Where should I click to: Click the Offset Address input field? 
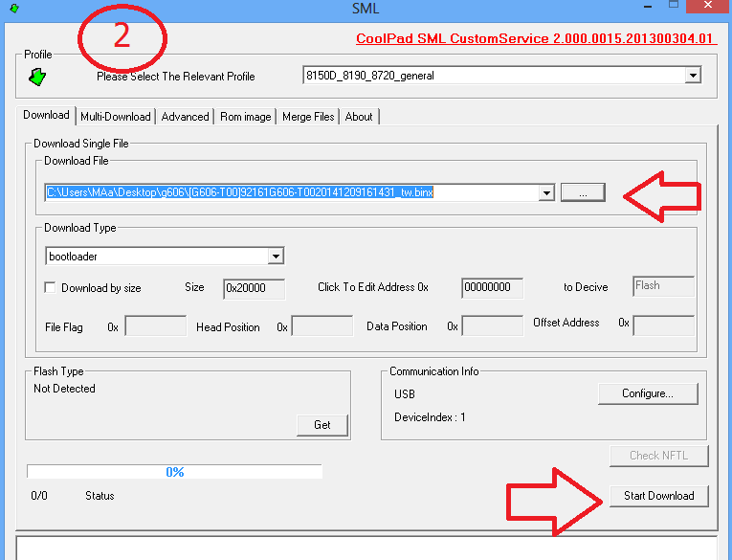663,325
